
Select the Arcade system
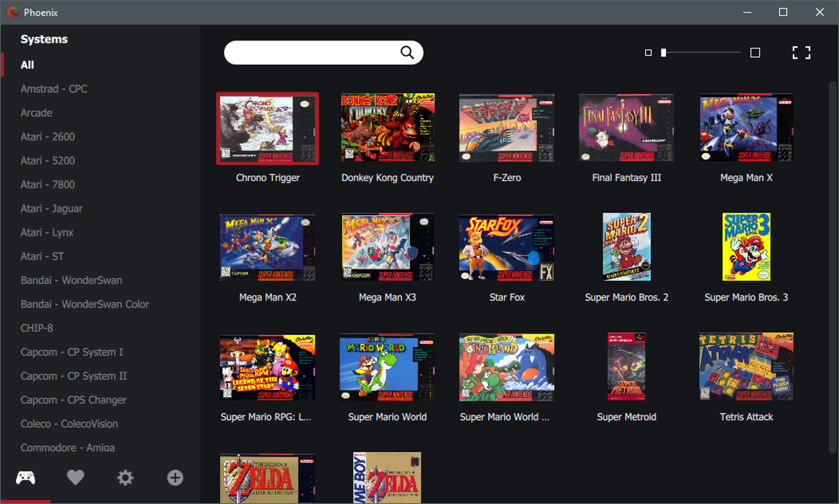(36, 113)
